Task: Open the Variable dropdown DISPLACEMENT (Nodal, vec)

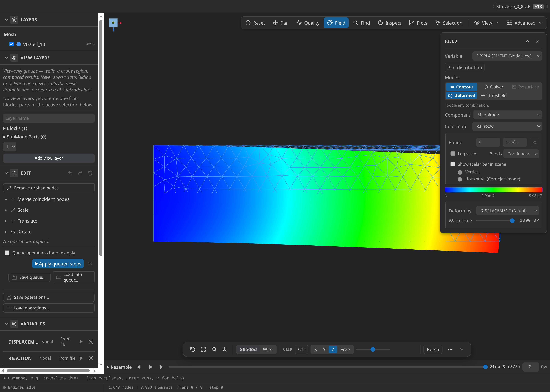Action: point(507,56)
